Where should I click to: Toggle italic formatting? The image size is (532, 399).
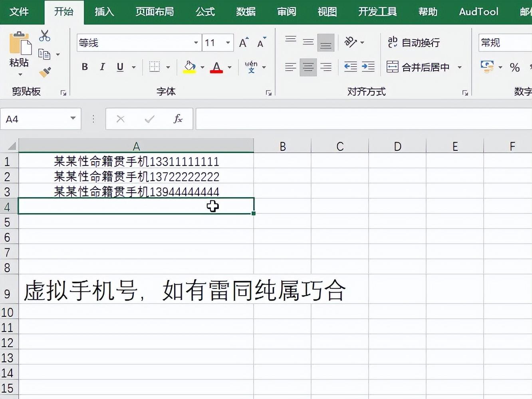(102, 67)
